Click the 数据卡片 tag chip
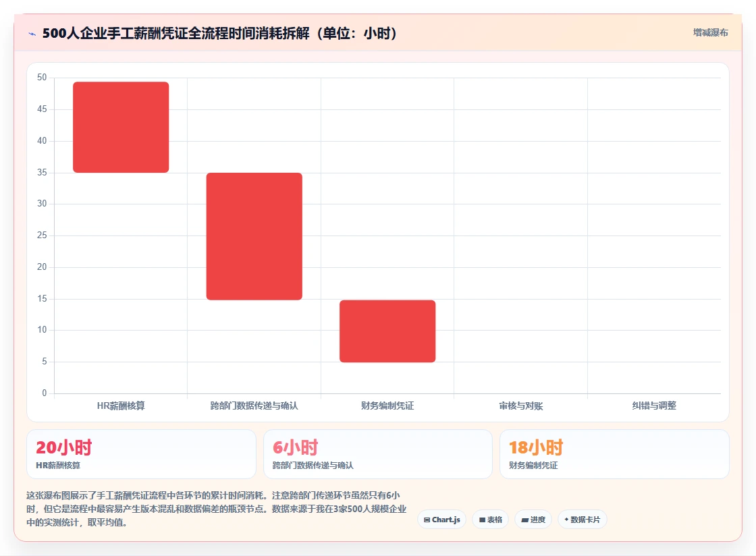Screen dimensions: 756x556 (583, 520)
